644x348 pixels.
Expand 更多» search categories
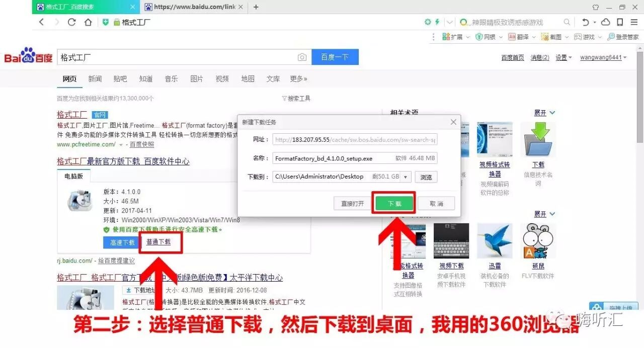(x=298, y=79)
